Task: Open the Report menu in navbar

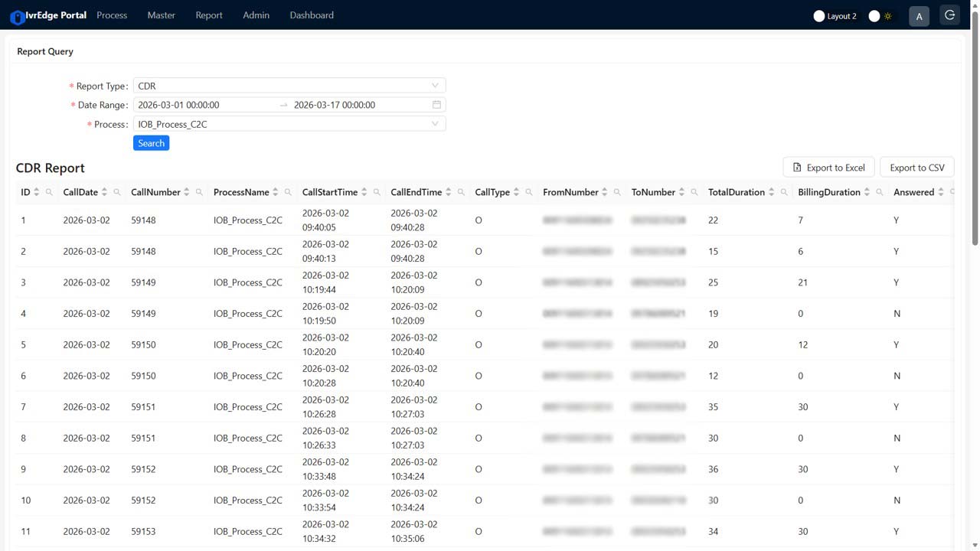Action: click(x=208, y=15)
